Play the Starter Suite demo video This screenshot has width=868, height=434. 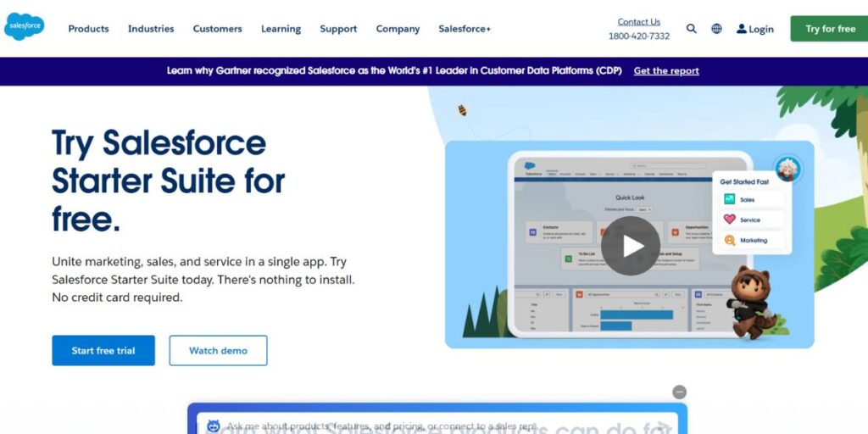(630, 246)
